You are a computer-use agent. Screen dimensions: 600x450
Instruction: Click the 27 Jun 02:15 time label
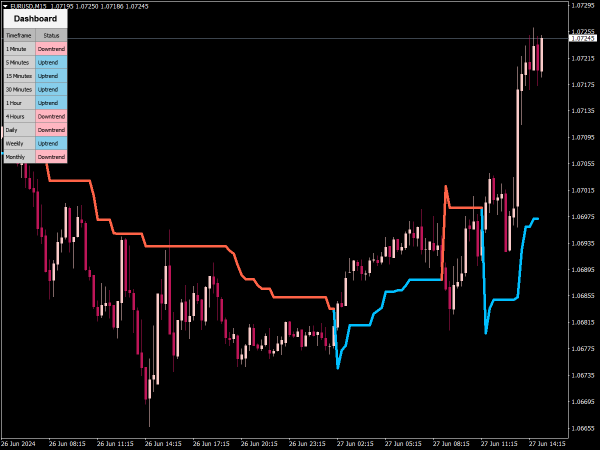355,444
